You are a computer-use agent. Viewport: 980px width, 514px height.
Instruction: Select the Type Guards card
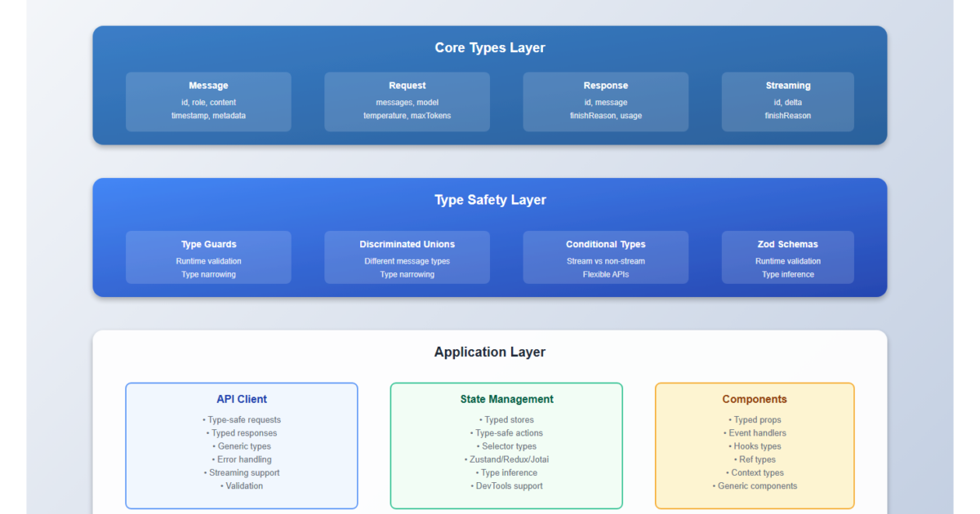point(208,257)
